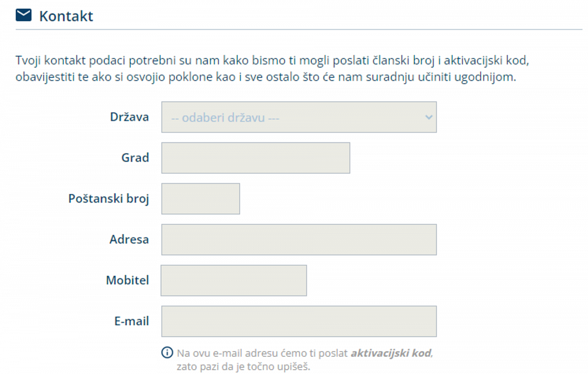
Task: Click the Kontakt section heading
Action: point(66,16)
